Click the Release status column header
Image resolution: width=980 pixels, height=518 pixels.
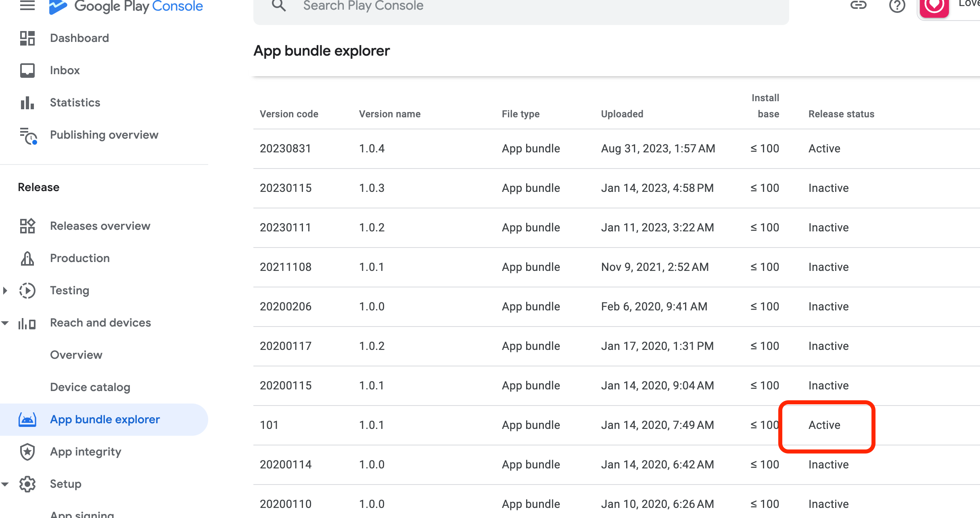(x=841, y=114)
